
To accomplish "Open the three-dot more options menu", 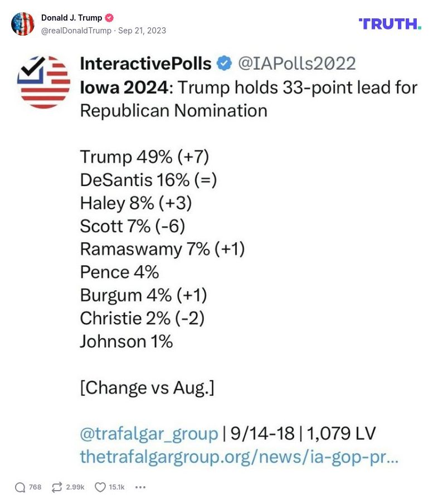I will click(140, 487).
